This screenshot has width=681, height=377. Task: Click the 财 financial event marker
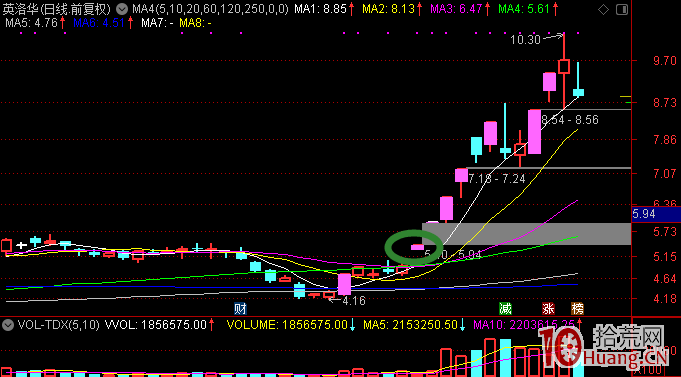click(x=240, y=309)
